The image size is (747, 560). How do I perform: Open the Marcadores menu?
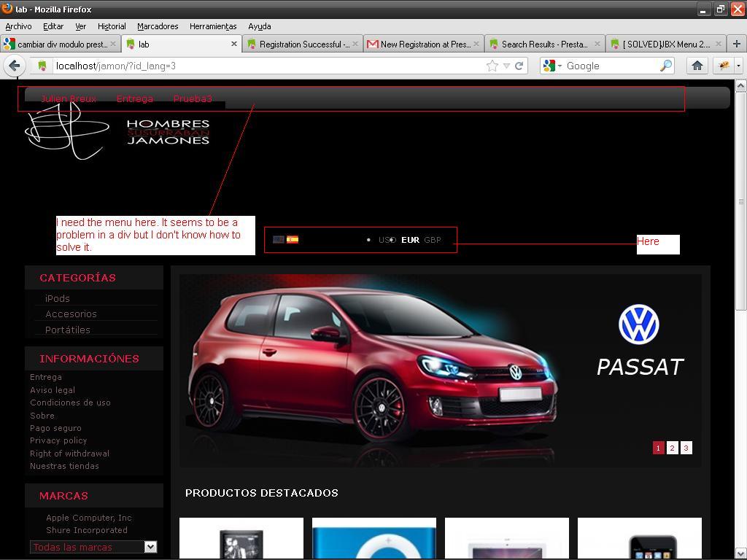[158, 26]
